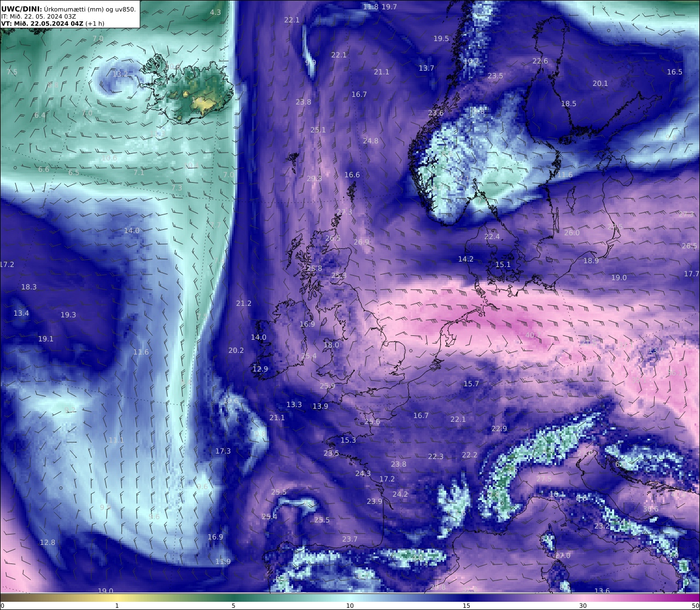Viewport: 700px width, 610px height.
Task: Click the map value 17.7
Action: tap(692, 274)
